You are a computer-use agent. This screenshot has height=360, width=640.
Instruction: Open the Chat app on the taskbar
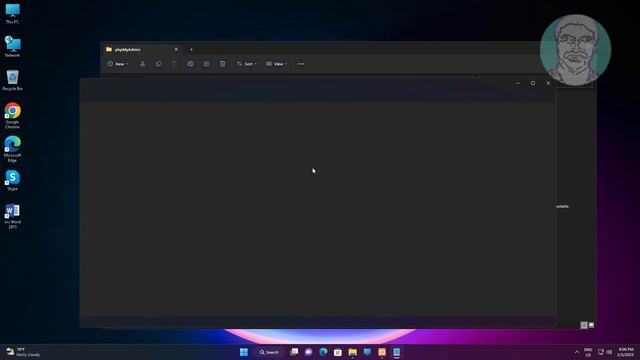(x=309, y=352)
